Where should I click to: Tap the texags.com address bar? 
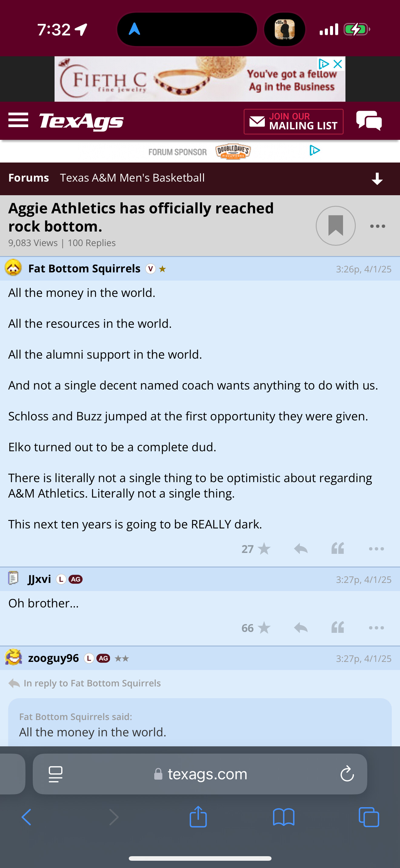(x=201, y=774)
